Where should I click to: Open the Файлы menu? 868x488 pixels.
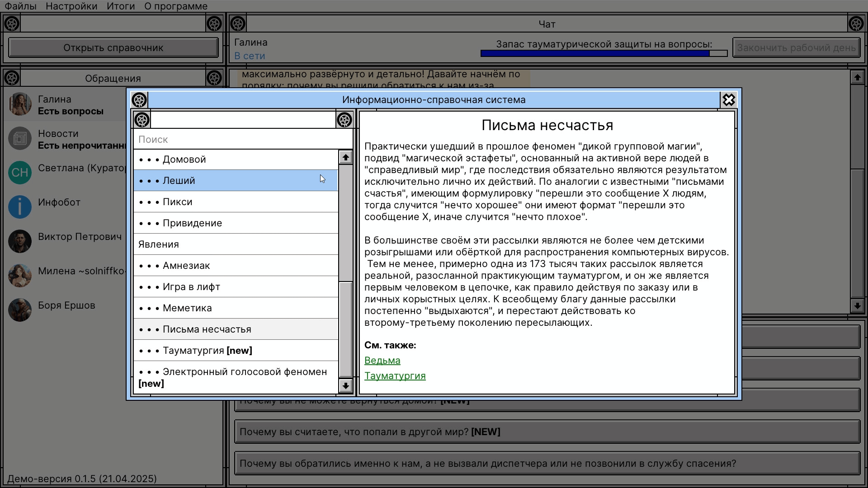[21, 6]
